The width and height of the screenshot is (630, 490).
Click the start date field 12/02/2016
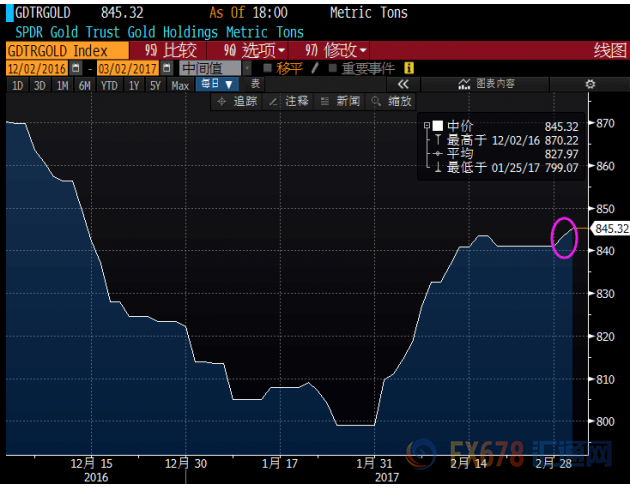coord(37,68)
